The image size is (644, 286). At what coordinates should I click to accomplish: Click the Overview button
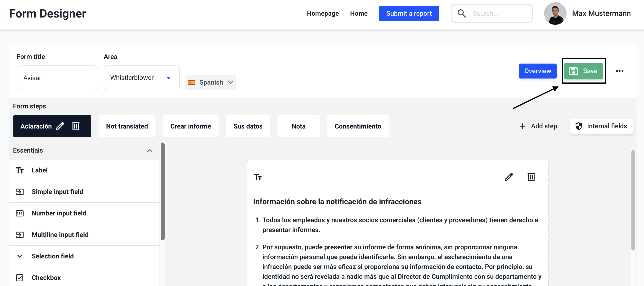tap(537, 71)
